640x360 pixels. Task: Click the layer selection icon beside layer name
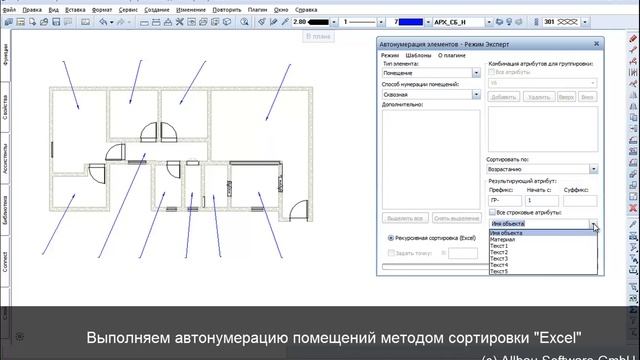499,22
